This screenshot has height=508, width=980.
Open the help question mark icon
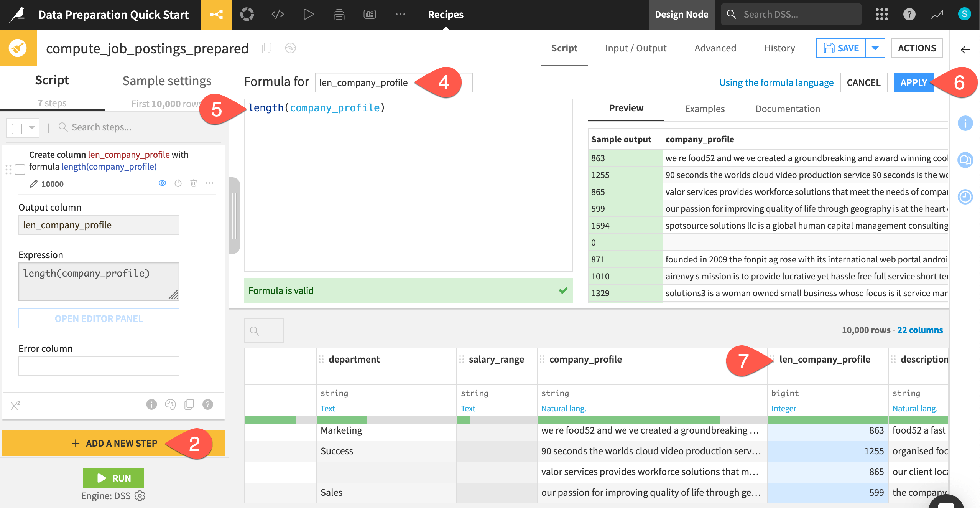[x=909, y=15]
